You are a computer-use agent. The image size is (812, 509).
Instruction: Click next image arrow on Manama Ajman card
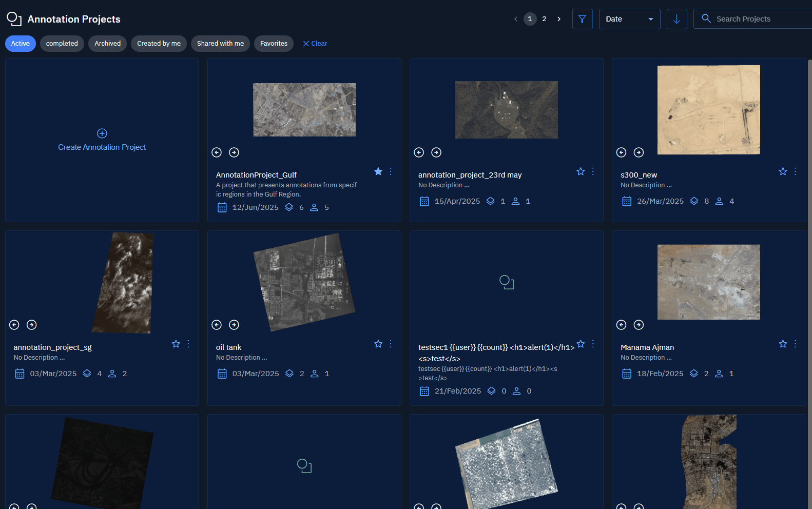click(x=639, y=325)
